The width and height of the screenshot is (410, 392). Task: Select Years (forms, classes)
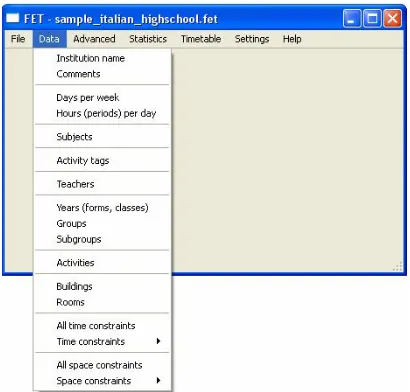(x=103, y=208)
